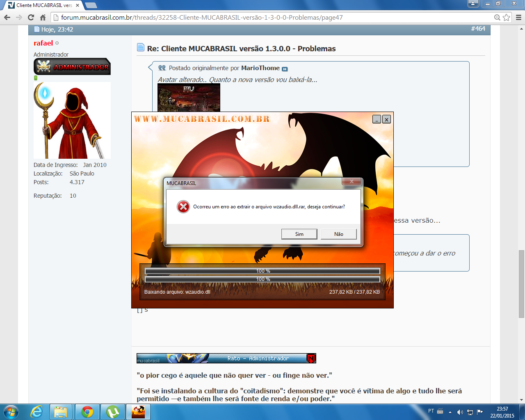Launch Internet Explorer from the taskbar
Image resolution: width=525 pixels, height=420 pixels.
pos(37,412)
